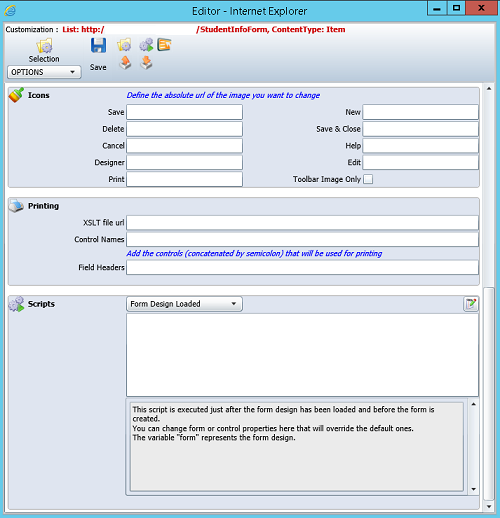Click the Save icon URL input field

[184, 112]
